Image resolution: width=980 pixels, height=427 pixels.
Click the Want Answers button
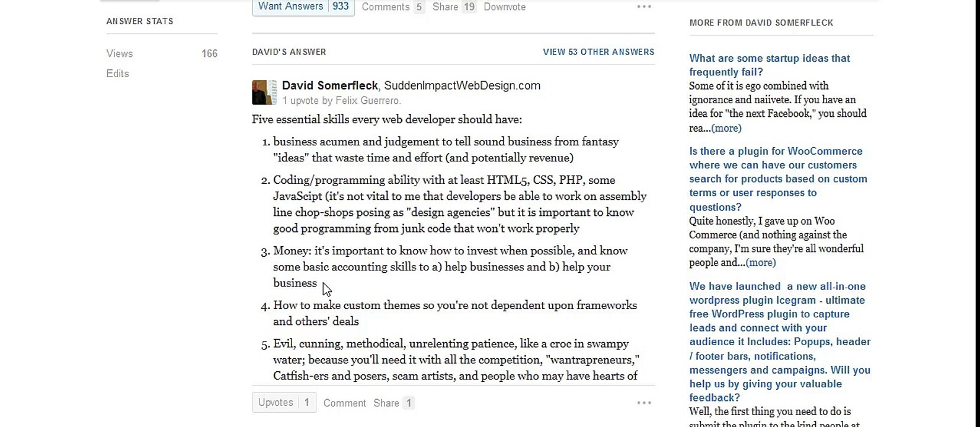point(303,7)
